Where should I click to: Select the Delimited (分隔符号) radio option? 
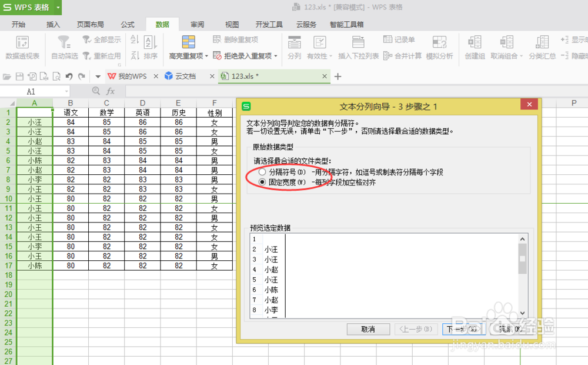coord(262,172)
